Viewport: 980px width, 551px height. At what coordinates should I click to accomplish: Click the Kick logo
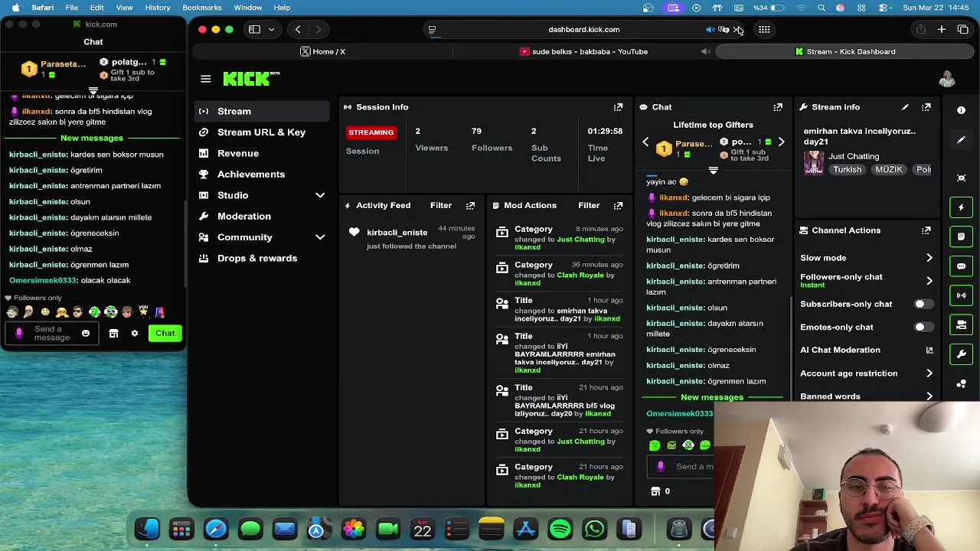pos(251,79)
